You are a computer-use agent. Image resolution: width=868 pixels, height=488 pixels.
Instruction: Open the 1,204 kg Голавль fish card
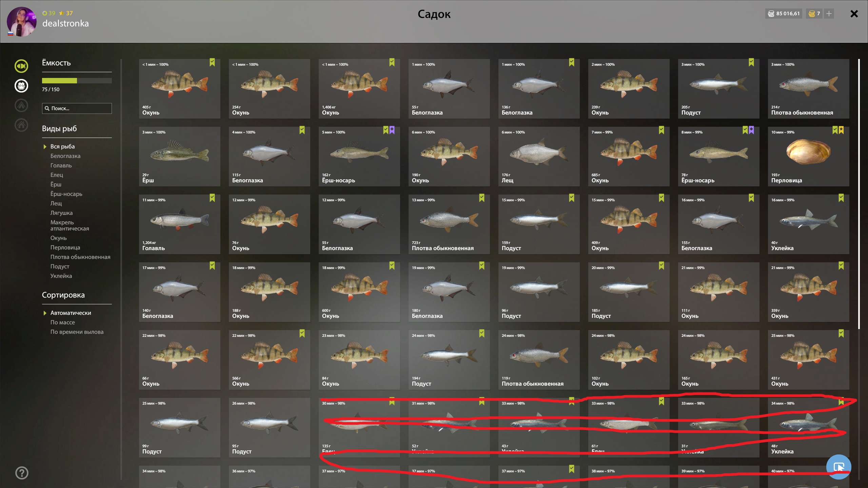coord(180,224)
